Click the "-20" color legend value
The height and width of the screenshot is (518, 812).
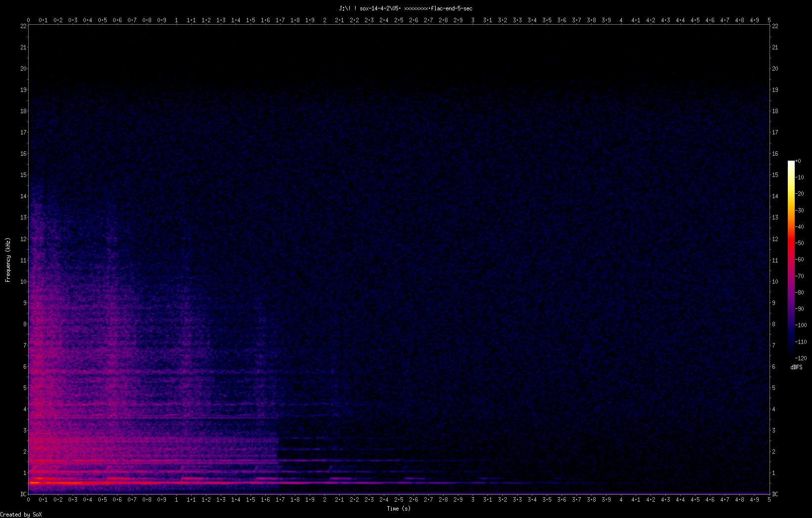(x=800, y=194)
